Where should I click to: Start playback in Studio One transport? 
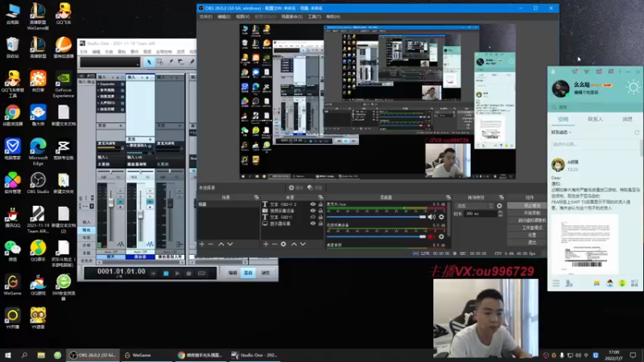click(x=177, y=274)
